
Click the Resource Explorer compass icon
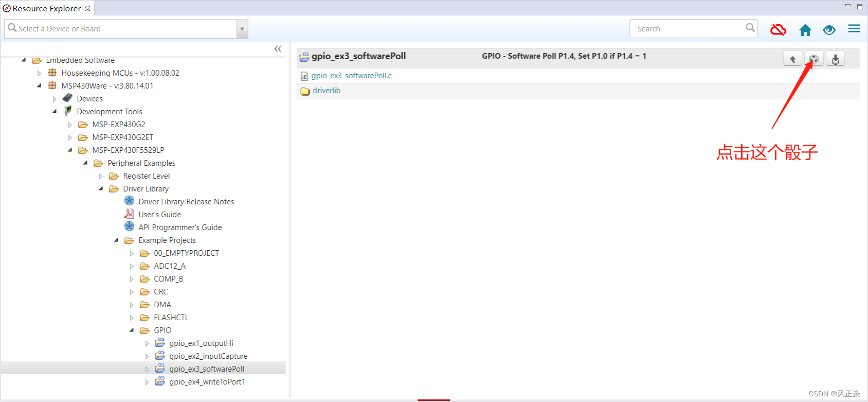point(7,8)
